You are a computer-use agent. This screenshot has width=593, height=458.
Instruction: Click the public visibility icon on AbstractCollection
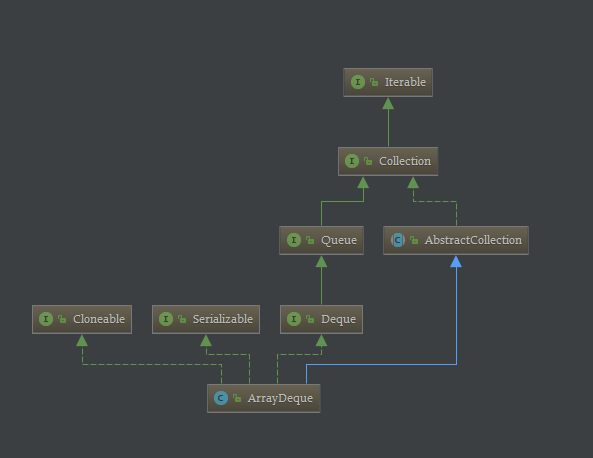(x=414, y=240)
